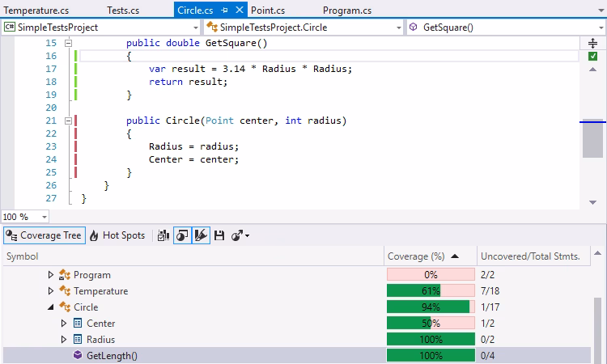Click the pin icon on Circle.cs tab
This screenshot has width=607, height=364.
tap(225, 11)
